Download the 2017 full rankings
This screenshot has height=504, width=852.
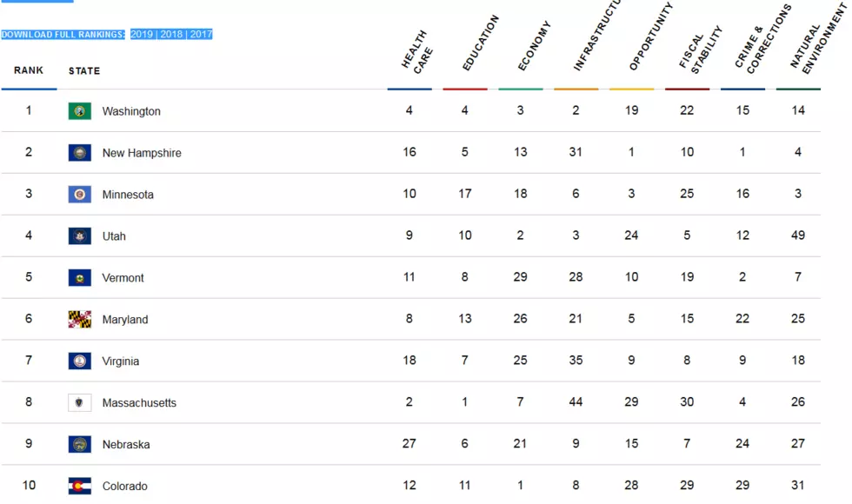(201, 34)
